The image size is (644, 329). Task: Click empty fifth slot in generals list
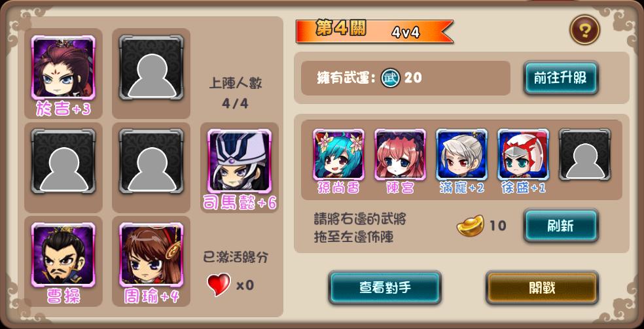[585, 154]
